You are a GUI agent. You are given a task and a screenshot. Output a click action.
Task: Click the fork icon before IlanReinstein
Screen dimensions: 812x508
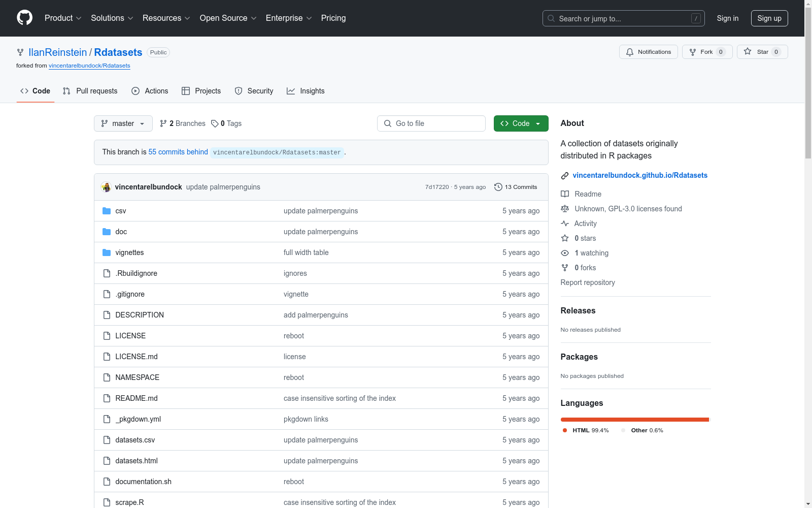(20, 52)
